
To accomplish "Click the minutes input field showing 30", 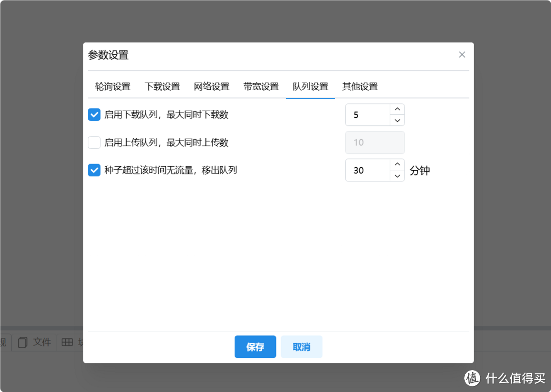I will (x=368, y=170).
